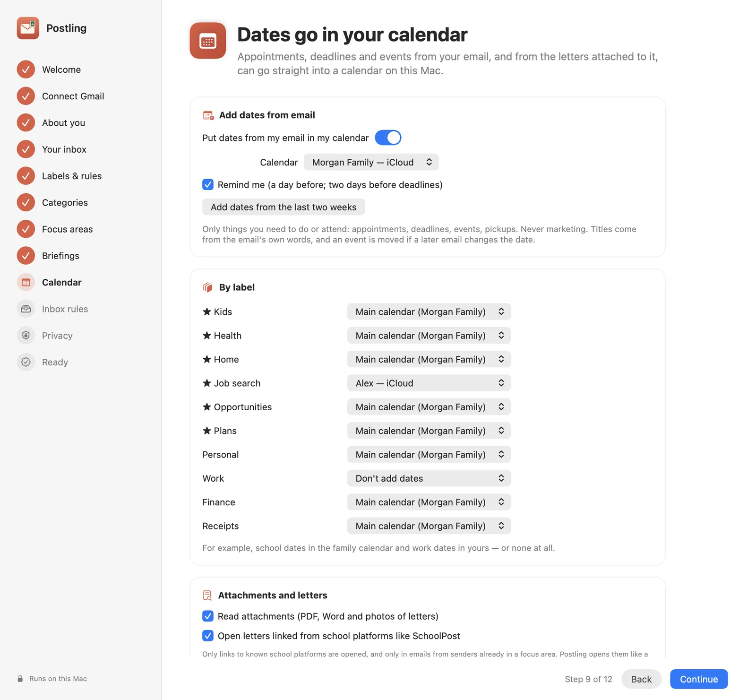This screenshot has width=756, height=700.
Task: Click the Inbox rules tray icon
Action: pyautogui.click(x=26, y=309)
